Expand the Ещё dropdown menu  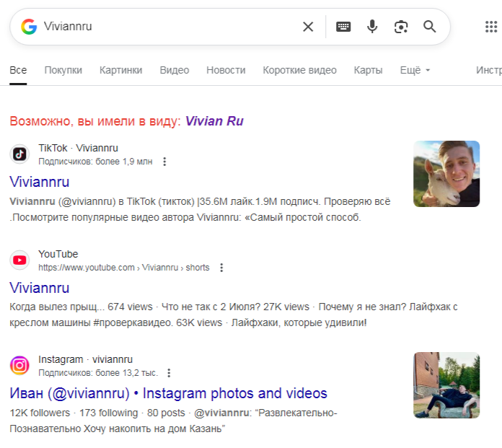pyautogui.click(x=415, y=70)
